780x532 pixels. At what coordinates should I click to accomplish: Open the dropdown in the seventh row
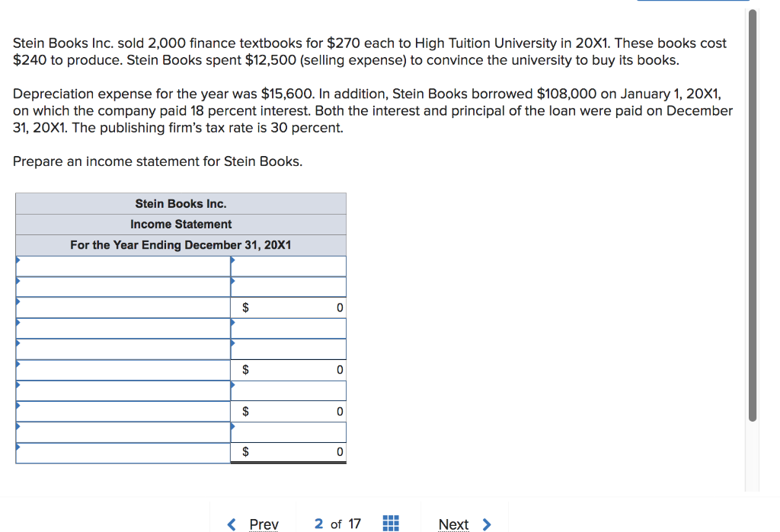[122, 390]
